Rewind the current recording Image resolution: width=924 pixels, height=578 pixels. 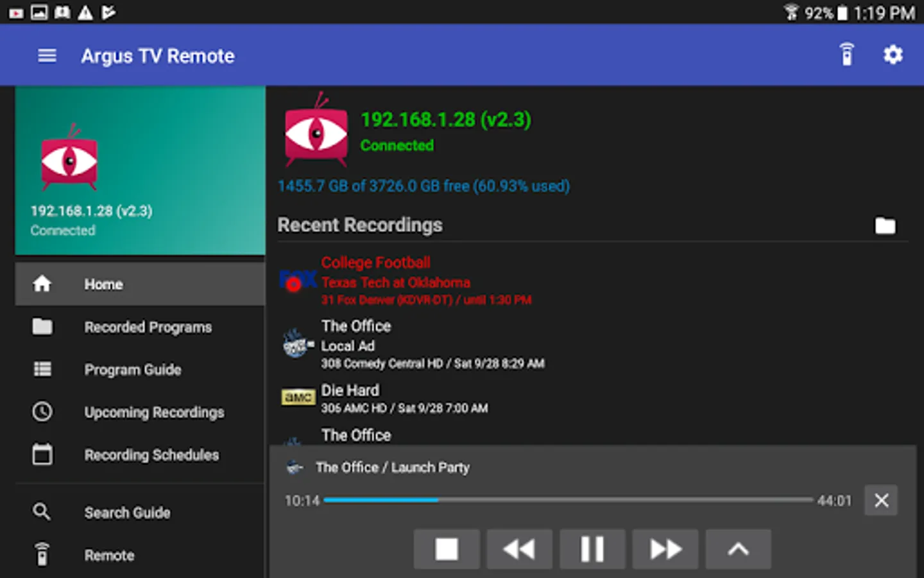point(519,549)
